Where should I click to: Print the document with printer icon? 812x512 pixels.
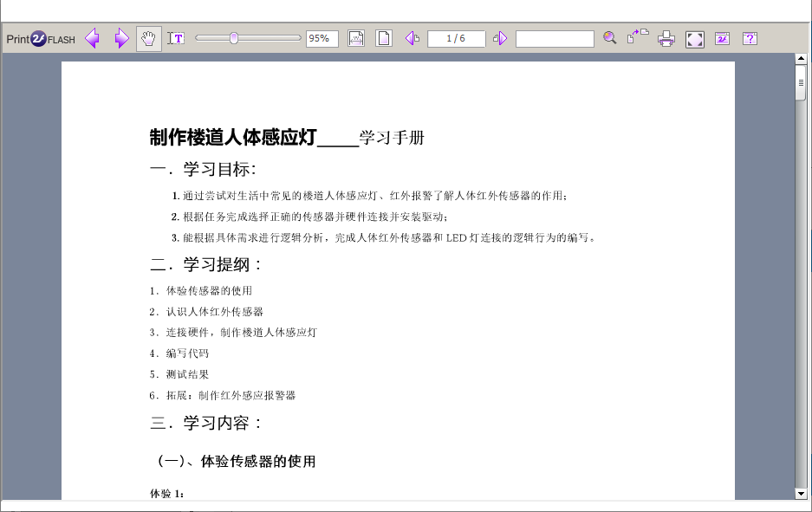click(x=666, y=39)
